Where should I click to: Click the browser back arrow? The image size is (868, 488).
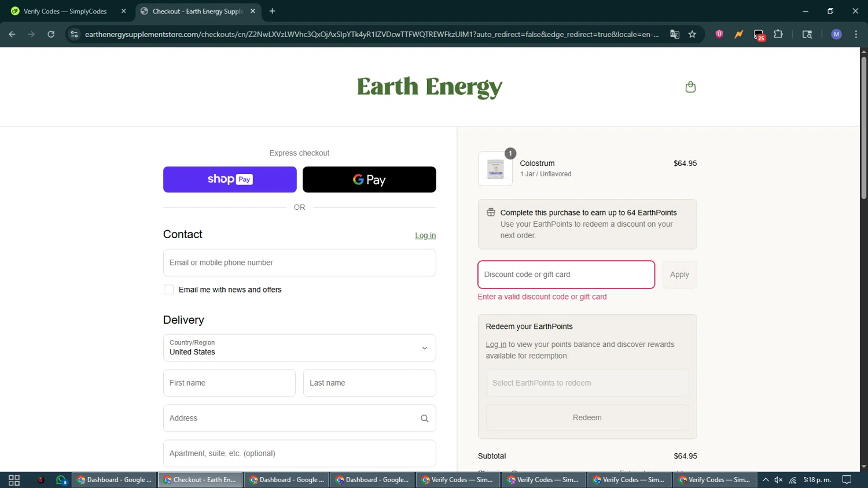point(12,34)
